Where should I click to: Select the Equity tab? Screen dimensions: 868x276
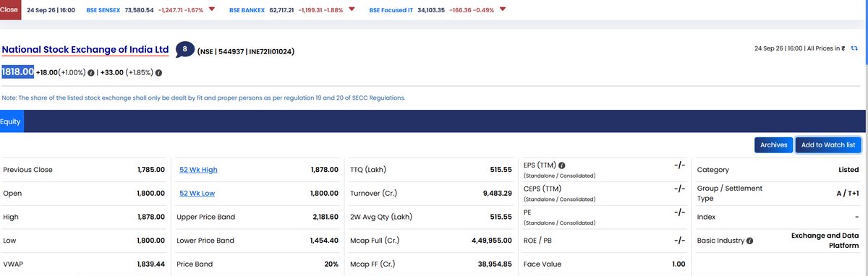point(11,122)
